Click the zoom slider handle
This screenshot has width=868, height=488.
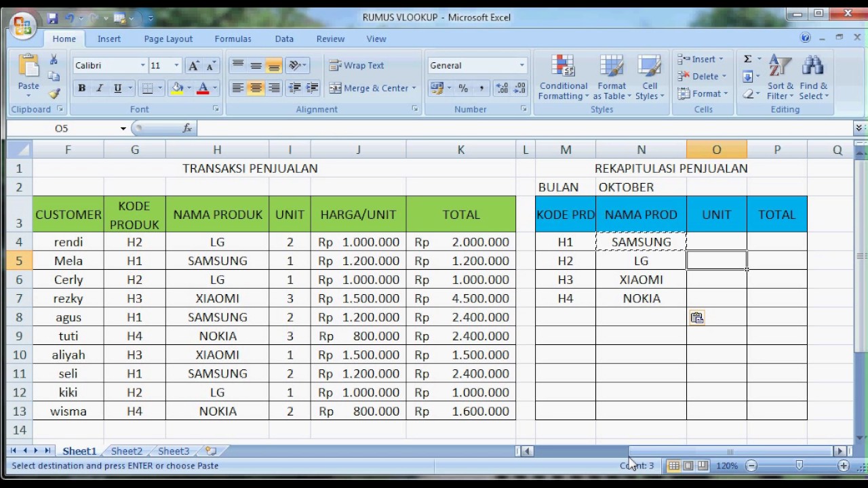[799, 466]
